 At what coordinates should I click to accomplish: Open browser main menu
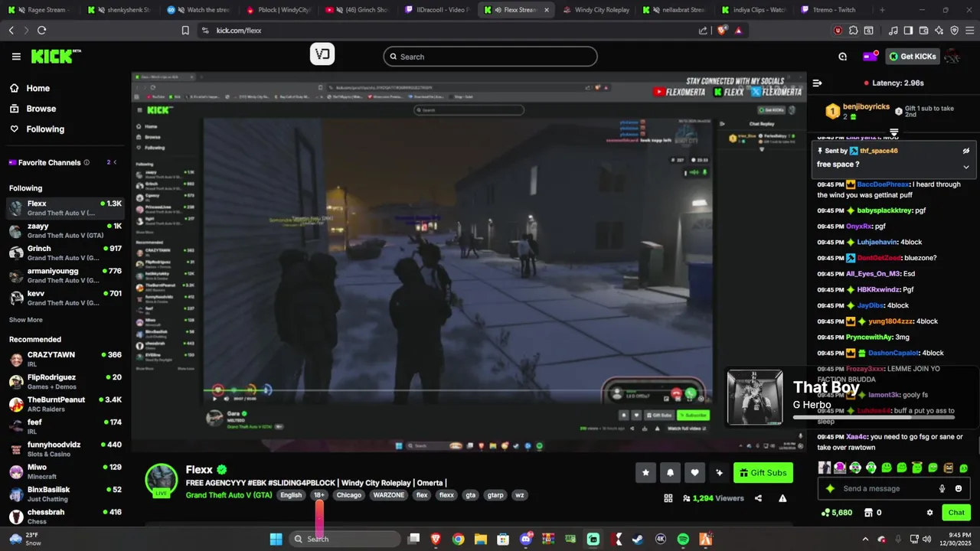(969, 31)
